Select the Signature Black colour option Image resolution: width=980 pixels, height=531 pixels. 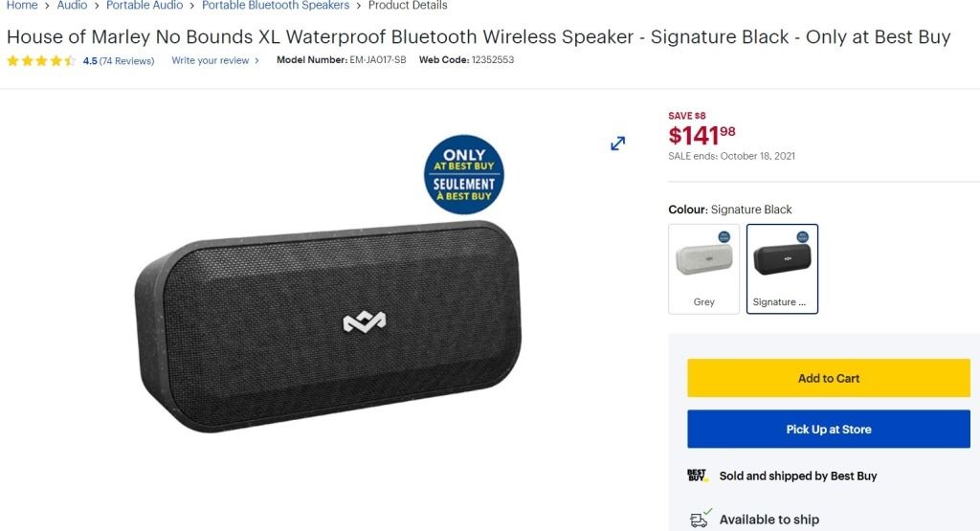(782, 269)
